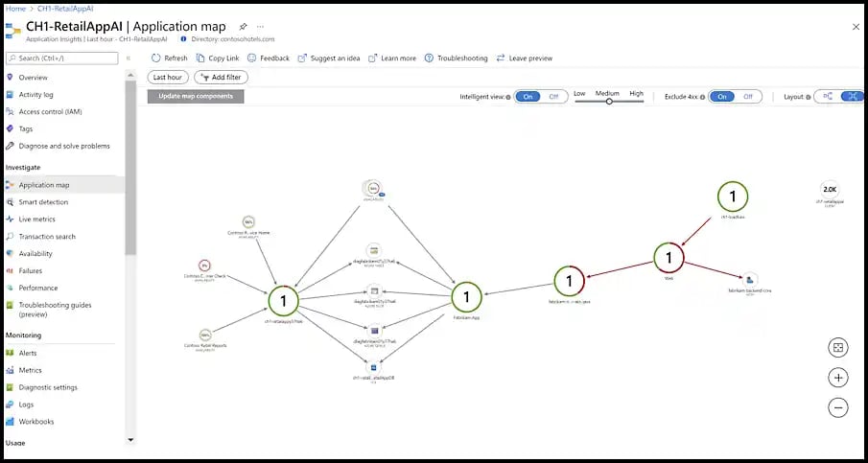This screenshot has width=868, height=463.
Task: Open Access control (IAM)
Action: coord(51,112)
